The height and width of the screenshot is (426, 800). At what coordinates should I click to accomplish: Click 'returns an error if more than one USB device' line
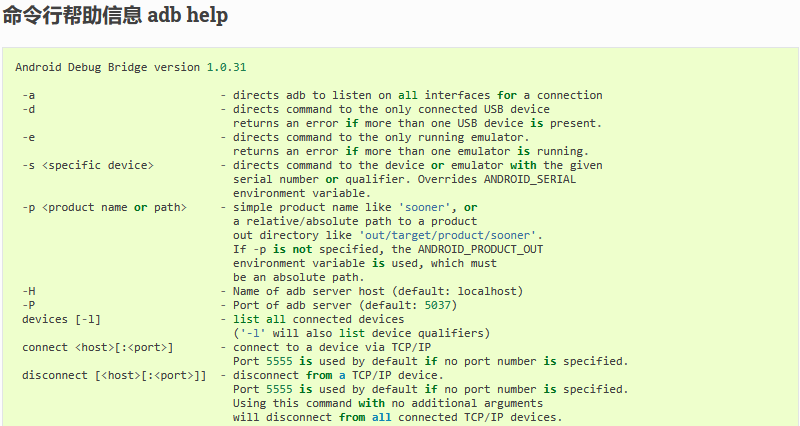point(417,123)
